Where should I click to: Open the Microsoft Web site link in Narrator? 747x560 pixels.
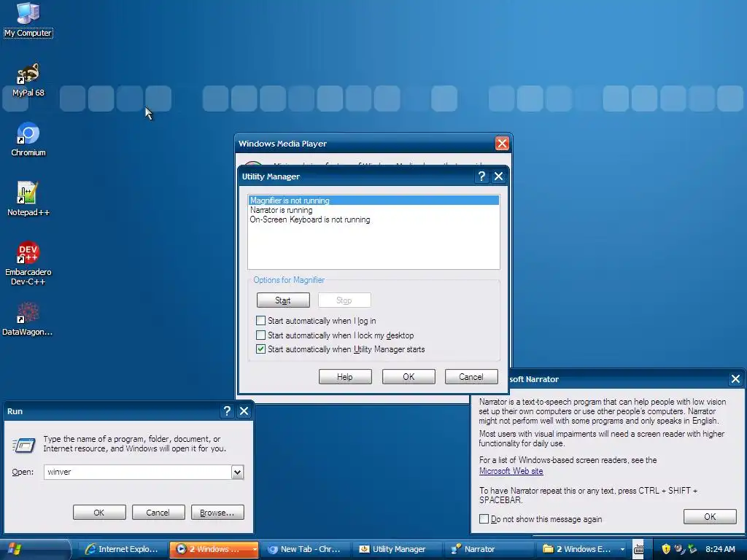(x=511, y=471)
